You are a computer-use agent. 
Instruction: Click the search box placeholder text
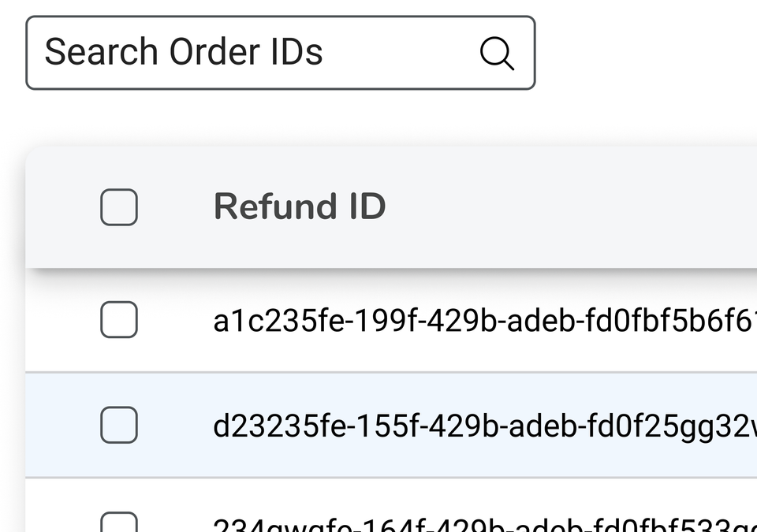pos(184,52)
